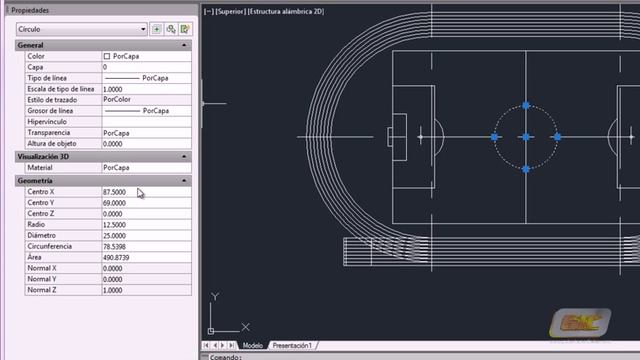
Task: Open the Círculo object type dropdown
Action: coord(82,29)
